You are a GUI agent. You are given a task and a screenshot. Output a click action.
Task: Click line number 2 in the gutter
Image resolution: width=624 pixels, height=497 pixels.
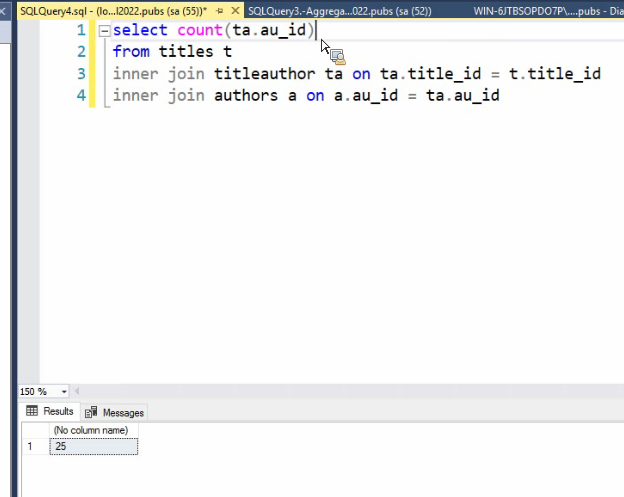(81, 52)
